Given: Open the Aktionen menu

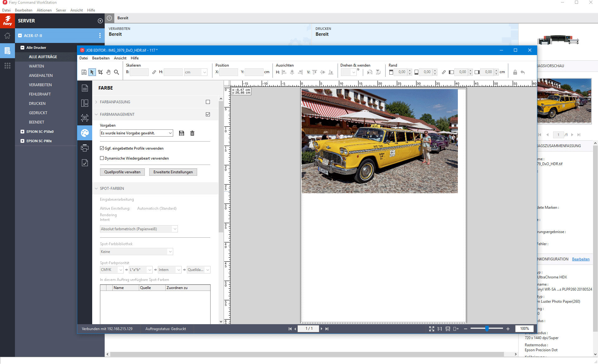Looking at the screenshot, I should [44, 10].
